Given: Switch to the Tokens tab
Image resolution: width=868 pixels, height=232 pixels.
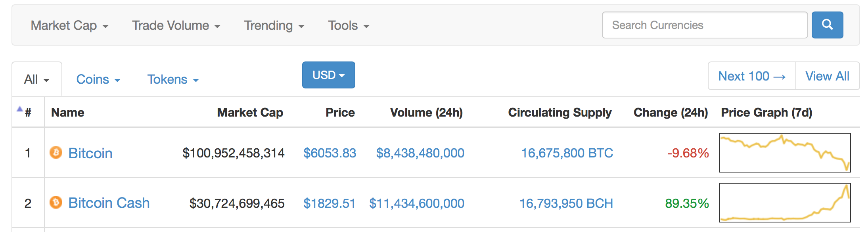Looking at the screenshot, I should click(173, 79).
